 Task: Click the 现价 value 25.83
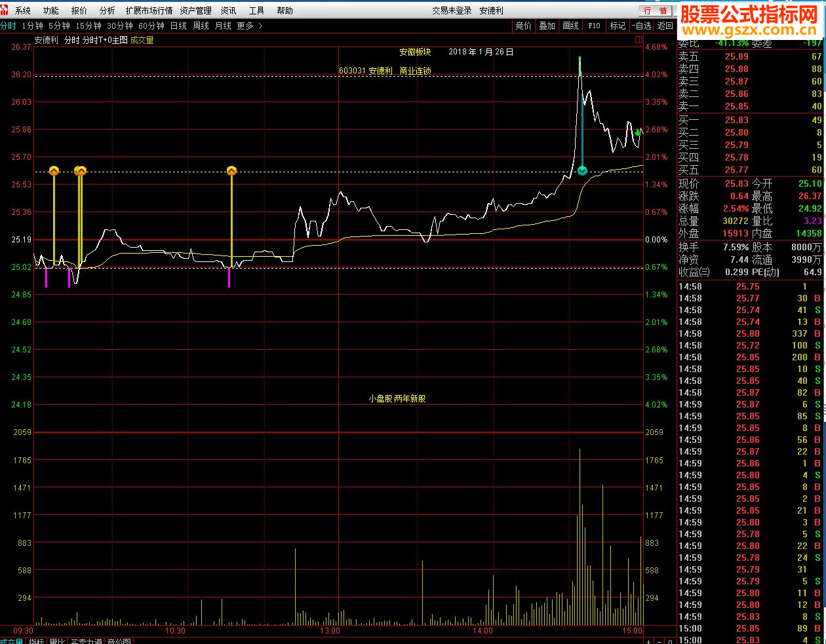737,183
